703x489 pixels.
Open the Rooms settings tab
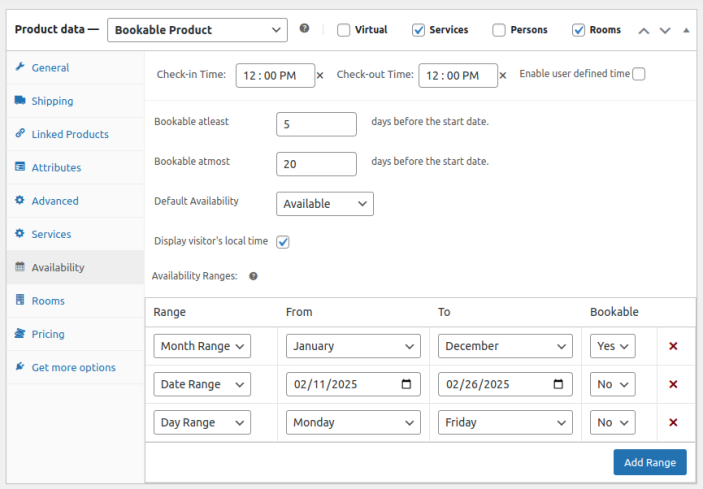[x=47, y=301]
